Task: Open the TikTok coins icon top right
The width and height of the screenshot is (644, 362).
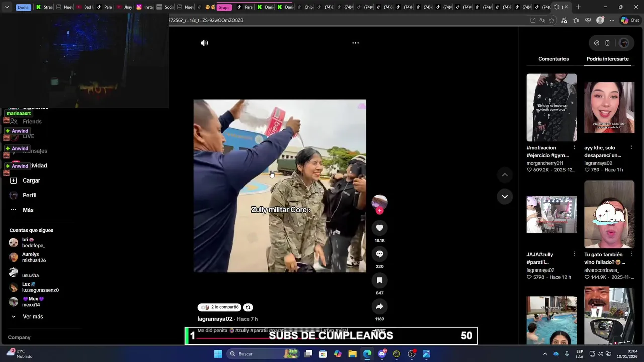Action: (597, 43)
